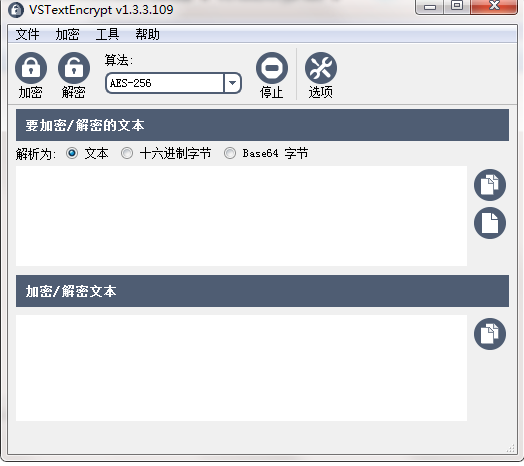
Task: Open the 工具 menu
Action: [107, 34]
